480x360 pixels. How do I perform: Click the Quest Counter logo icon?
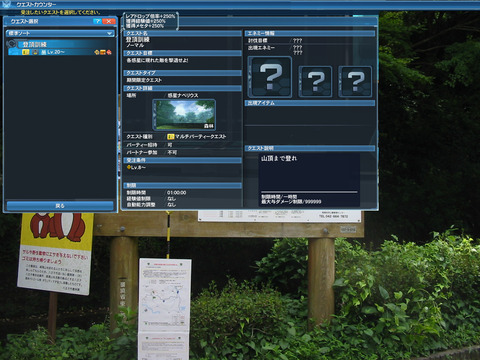tap(7, 4)
